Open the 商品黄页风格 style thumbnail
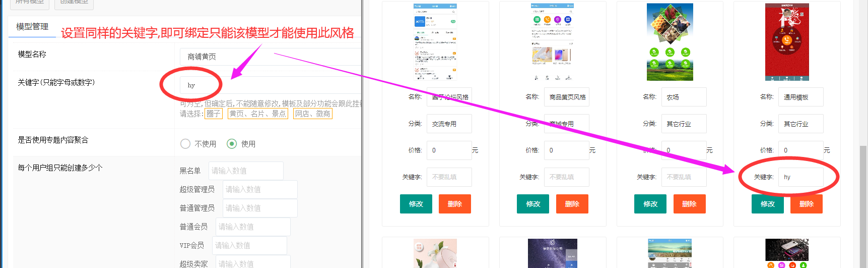Screen dimensions: 868x268 552,42
